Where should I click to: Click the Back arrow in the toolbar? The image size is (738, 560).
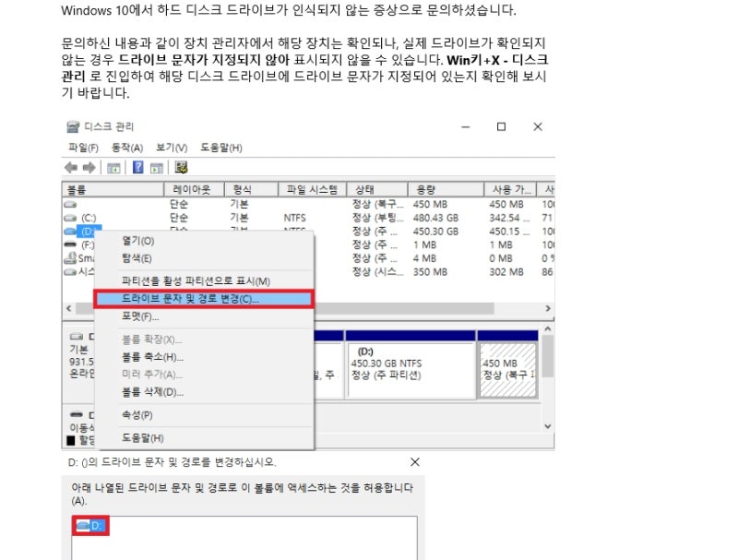pyautogui.click(x=71, y=168)
